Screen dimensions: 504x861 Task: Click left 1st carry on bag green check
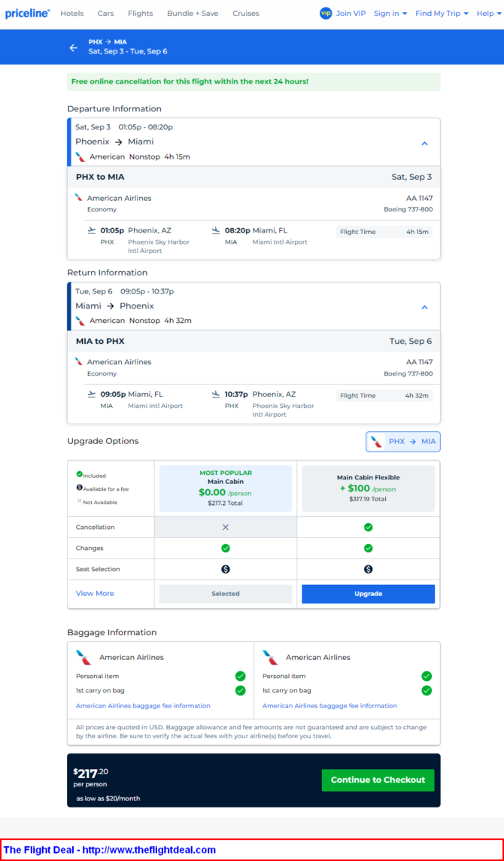tap(241, 690)
